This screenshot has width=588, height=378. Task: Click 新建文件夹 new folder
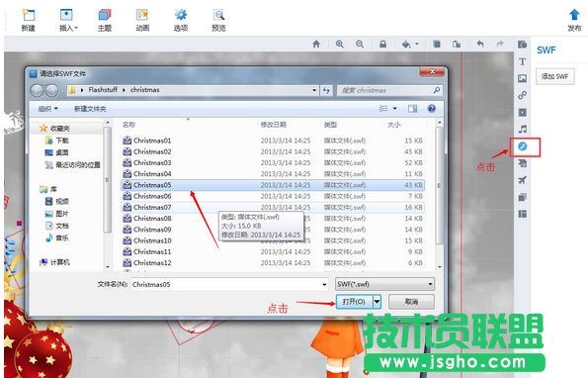point(90,109)
